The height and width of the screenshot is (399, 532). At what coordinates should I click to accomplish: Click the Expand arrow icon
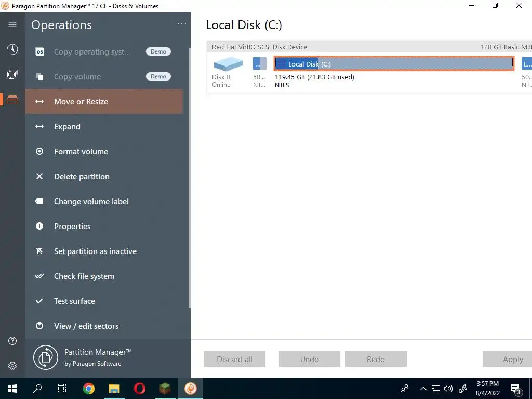pos(39,127)
